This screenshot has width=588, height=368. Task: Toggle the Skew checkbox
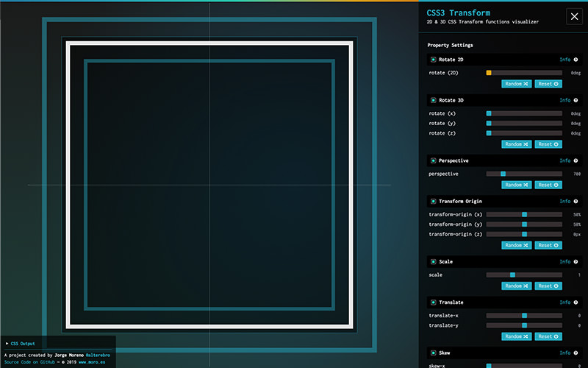433,353
